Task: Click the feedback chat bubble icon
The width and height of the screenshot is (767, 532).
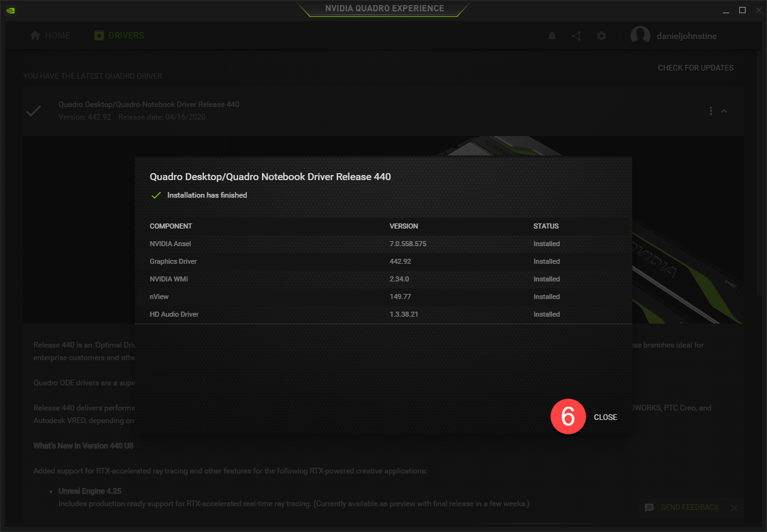Action: point(649,507)
